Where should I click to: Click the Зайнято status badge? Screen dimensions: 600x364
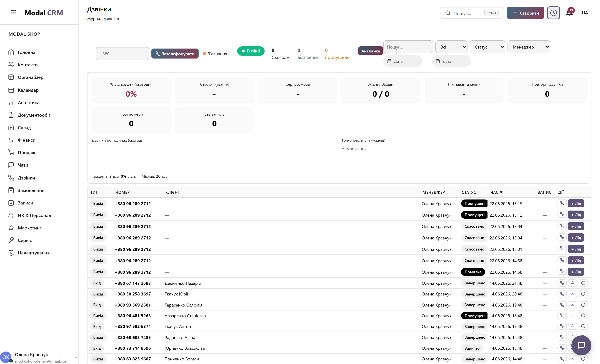472,348
